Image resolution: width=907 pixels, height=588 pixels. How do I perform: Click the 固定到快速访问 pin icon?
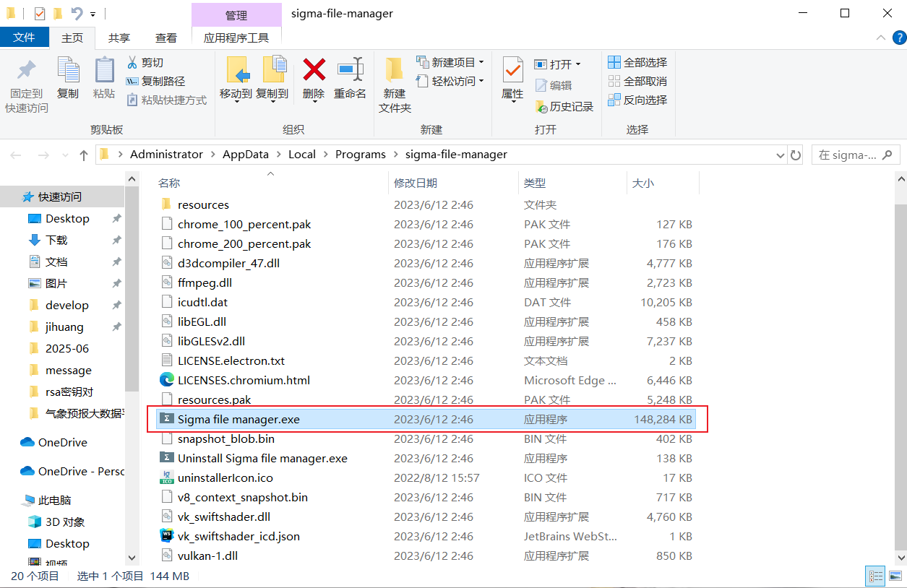click(27, 70)
